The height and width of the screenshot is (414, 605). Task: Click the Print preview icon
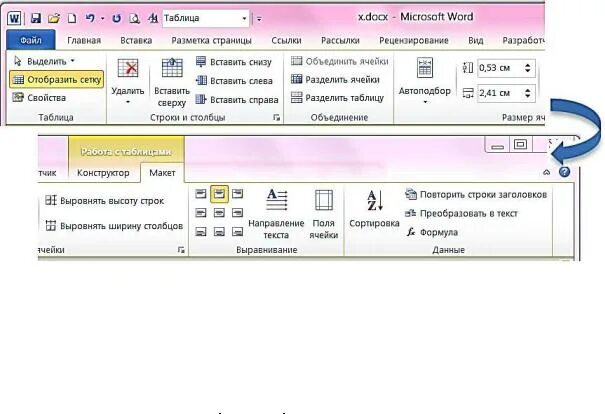(134, 18)
